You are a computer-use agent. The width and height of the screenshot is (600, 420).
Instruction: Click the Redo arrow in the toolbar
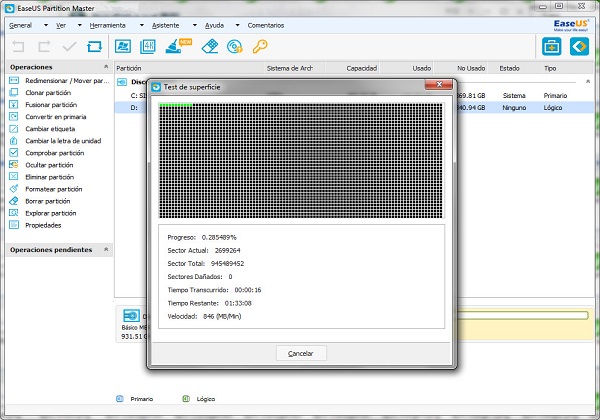click(x=44, y=47)
